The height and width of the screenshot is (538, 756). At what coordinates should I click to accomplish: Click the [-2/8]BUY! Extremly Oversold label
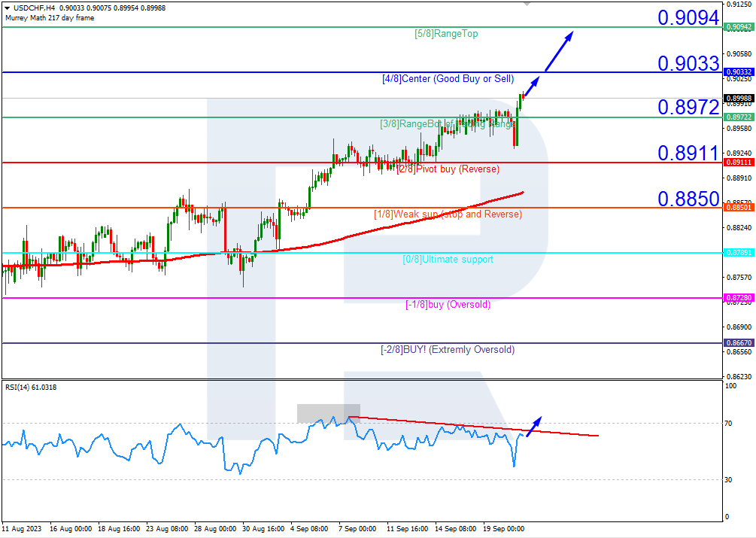447,349
